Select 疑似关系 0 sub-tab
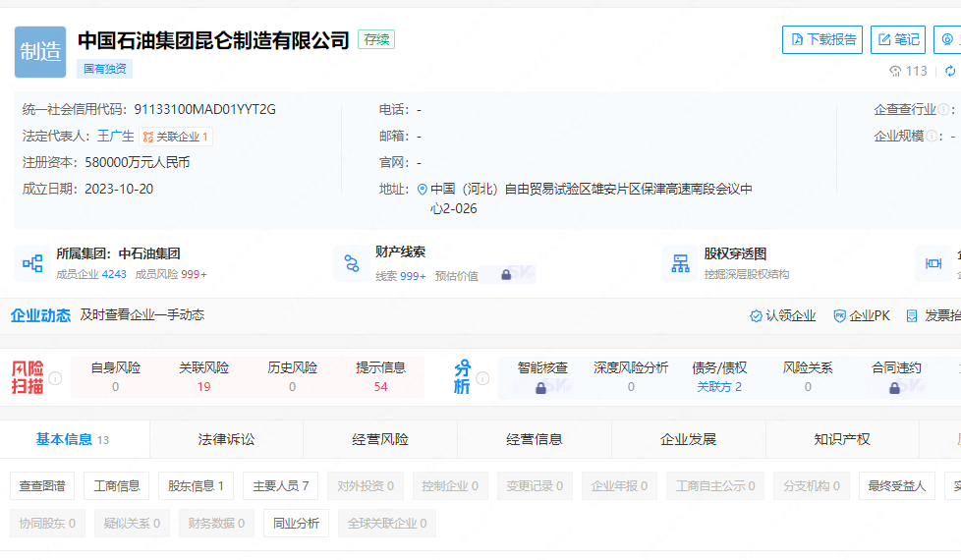Image resolution: width=961 pixels, height=560 pixels. (132, 524)
